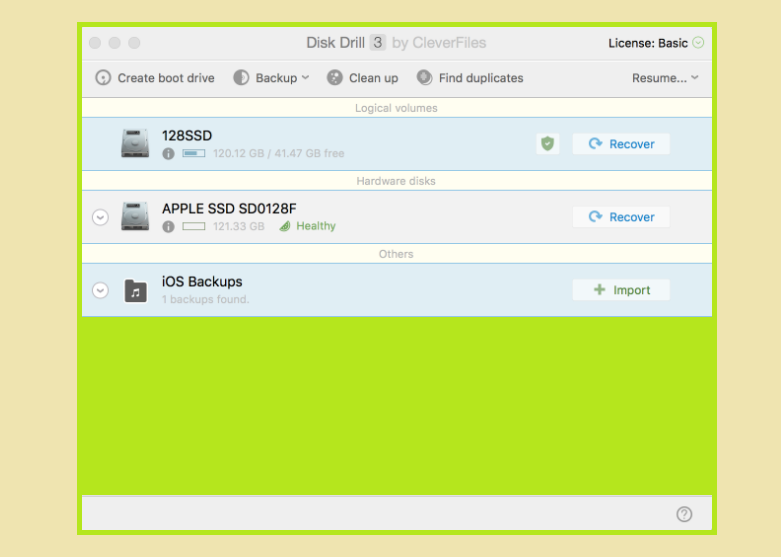Viewport: 781px width, 557px height.
Task: Expand the APPLE SSD SD0128F row
Action: coord(101,217)
